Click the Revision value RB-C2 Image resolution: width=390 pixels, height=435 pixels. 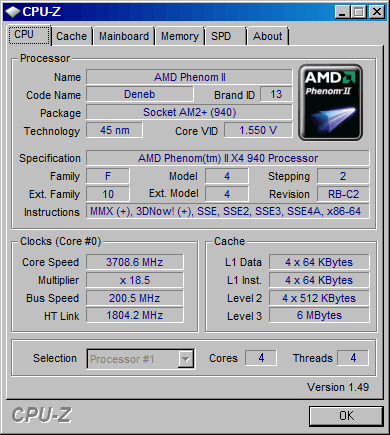click(343, 194)
